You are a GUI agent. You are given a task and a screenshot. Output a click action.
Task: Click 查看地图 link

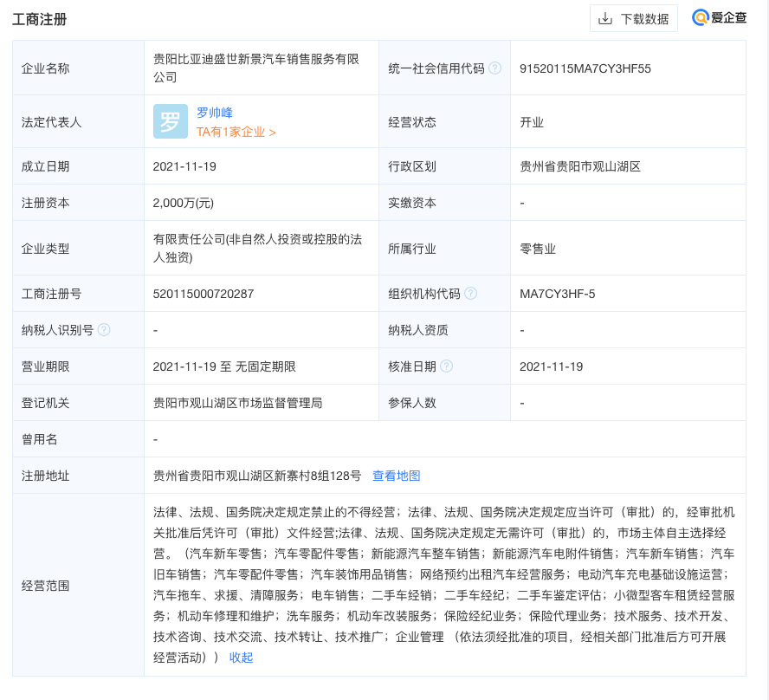[x=397, y=476]
